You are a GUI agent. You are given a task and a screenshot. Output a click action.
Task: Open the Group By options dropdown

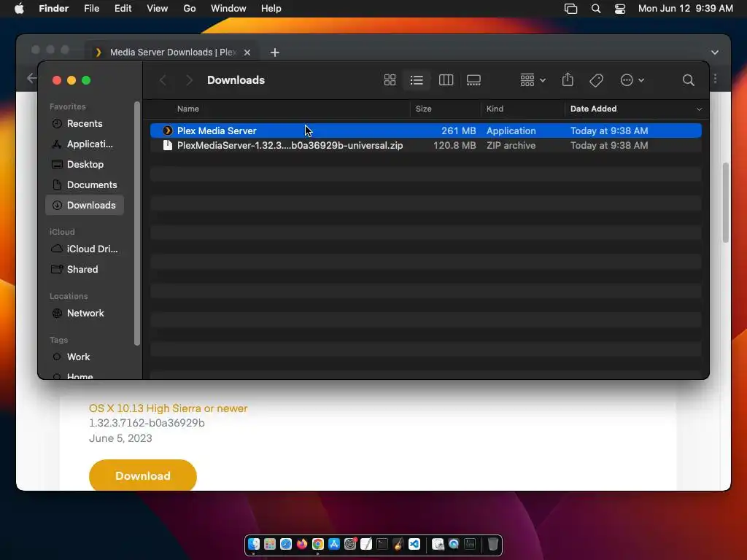533,80
